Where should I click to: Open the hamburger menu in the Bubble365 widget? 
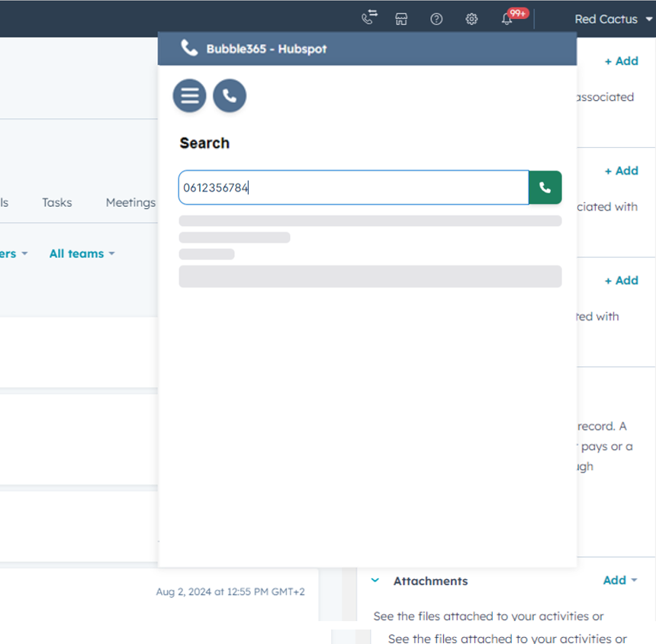[189, 96]
